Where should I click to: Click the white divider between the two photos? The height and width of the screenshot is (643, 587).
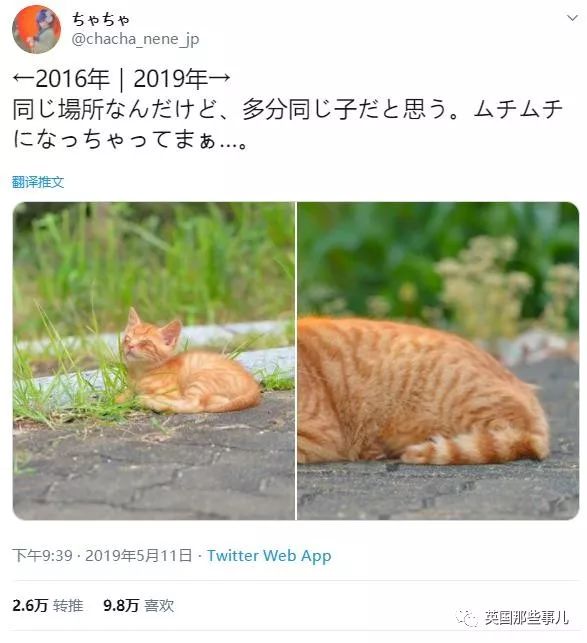tap(296, 361)
